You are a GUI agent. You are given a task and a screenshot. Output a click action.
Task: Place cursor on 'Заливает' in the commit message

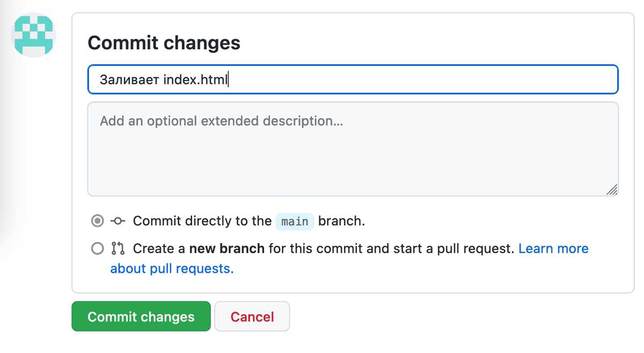coord(129,79)
